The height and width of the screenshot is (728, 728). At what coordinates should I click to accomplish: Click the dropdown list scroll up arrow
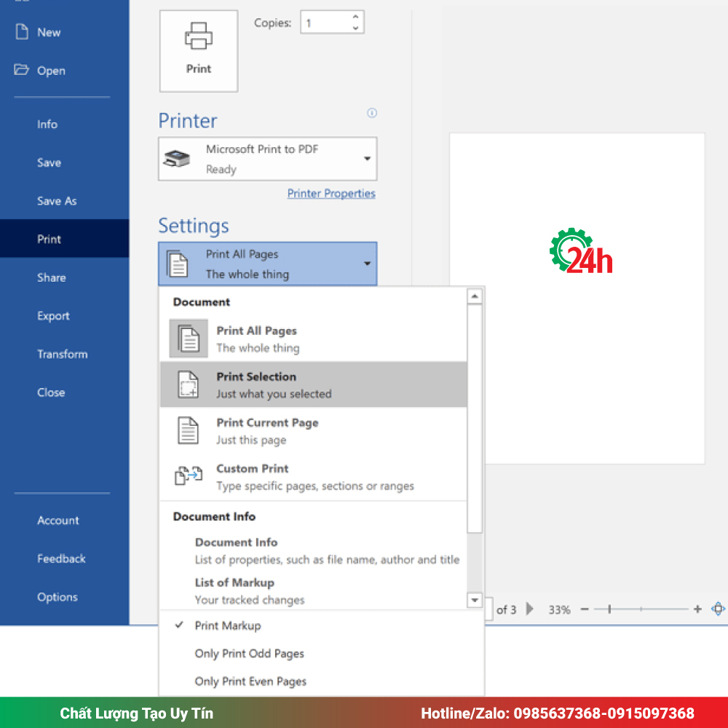coord(475,296)
